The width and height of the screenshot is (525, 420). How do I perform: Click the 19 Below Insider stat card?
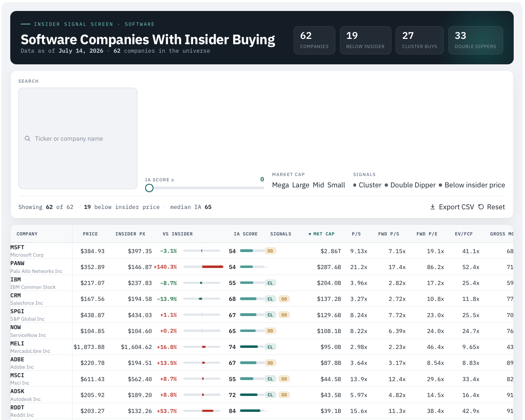[365, 40]
